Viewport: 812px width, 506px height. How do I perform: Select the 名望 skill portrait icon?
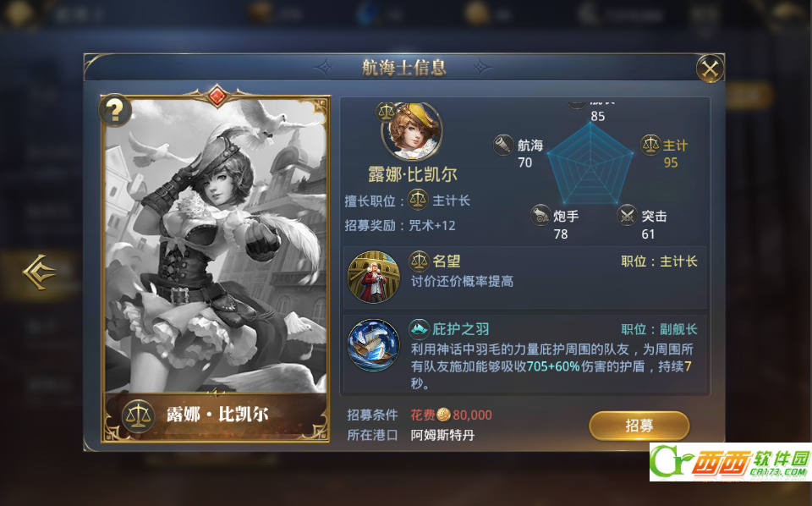373,277
